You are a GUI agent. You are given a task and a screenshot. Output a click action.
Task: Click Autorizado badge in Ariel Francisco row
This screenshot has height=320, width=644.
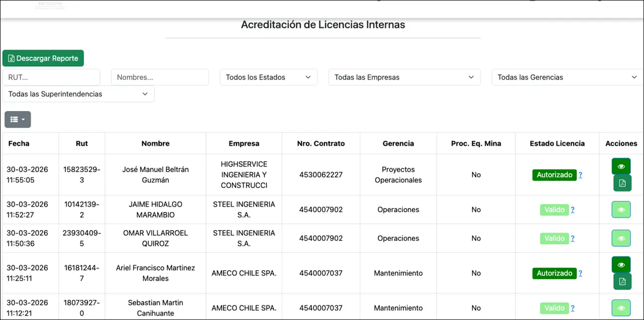point(554,273)
